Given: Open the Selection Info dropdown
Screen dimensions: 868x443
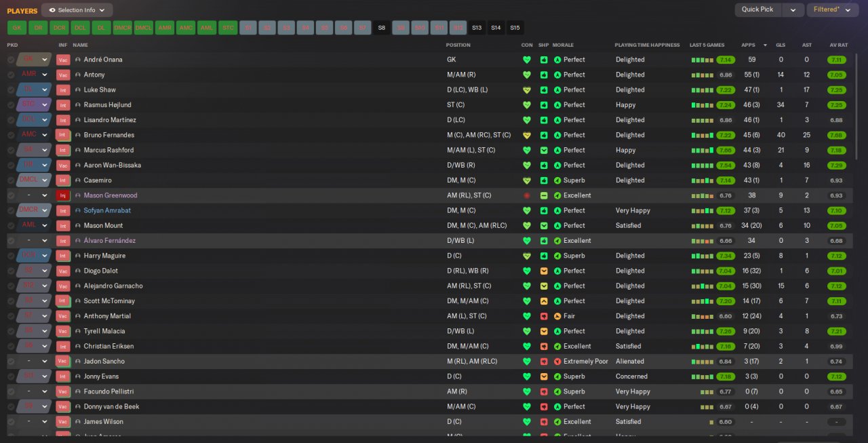Looking at the screenshot, I should tap(77, 10).
